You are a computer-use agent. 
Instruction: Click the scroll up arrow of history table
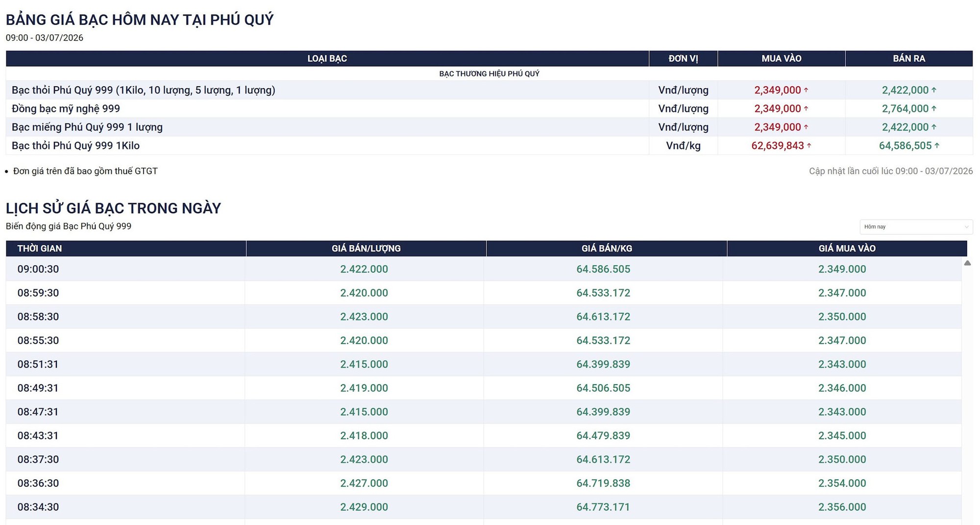tap(967, 263)
